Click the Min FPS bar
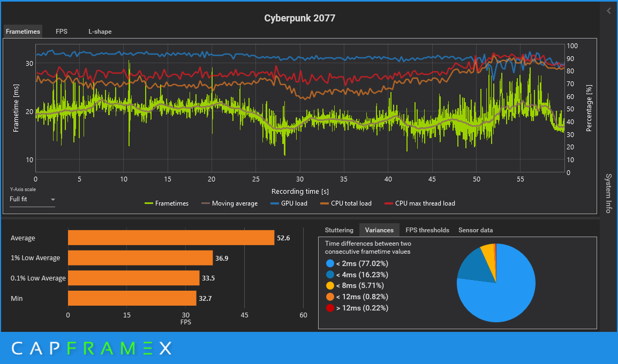 pos(132,298)
